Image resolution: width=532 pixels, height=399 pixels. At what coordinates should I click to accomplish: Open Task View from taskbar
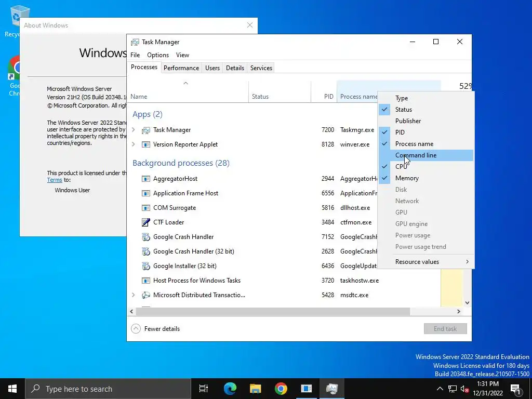(x=204, y=389)
